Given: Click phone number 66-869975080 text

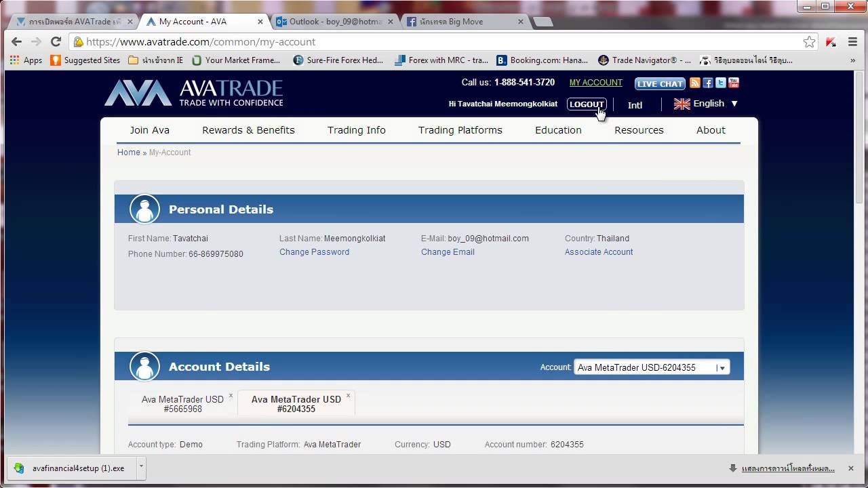Looking at the screenshot, I should 216,254.
